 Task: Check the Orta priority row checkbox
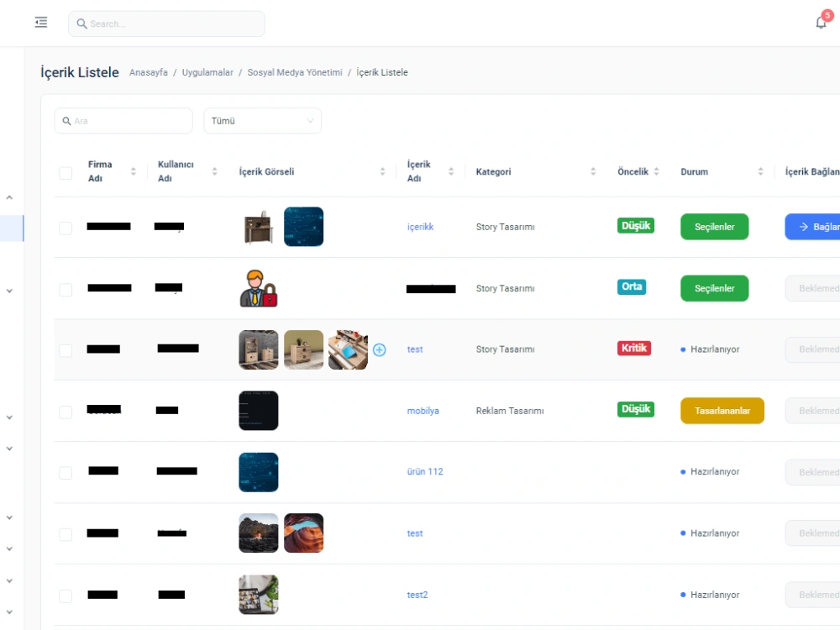coord(66,290)
